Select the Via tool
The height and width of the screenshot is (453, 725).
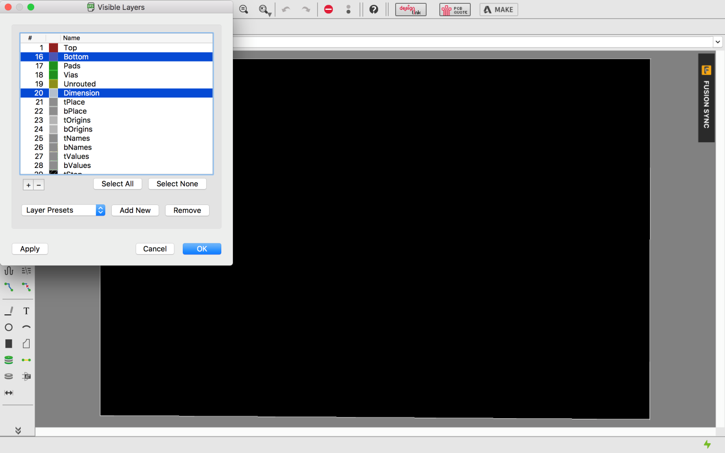point(9,360)
